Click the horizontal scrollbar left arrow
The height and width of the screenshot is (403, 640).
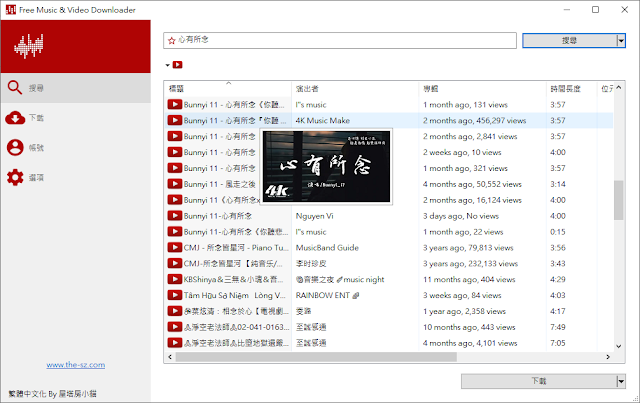[x=170, y=357]
